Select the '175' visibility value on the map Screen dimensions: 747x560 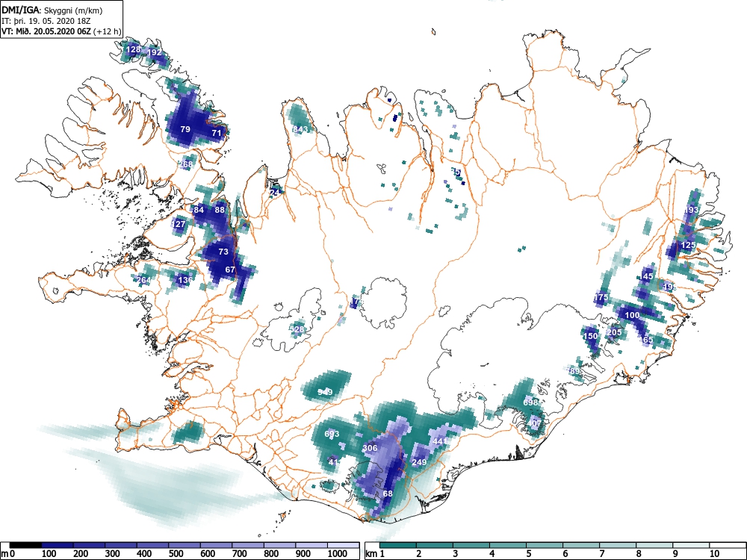coord(601,297)
